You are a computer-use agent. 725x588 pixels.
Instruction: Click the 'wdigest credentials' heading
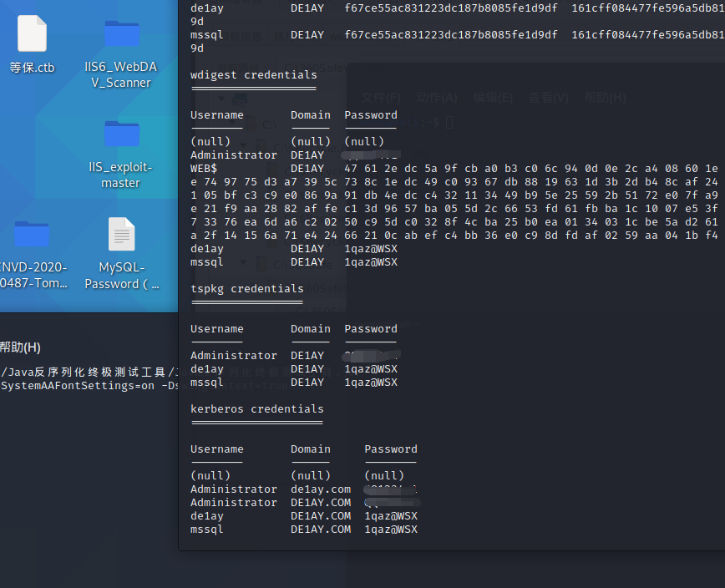(254, 75)
